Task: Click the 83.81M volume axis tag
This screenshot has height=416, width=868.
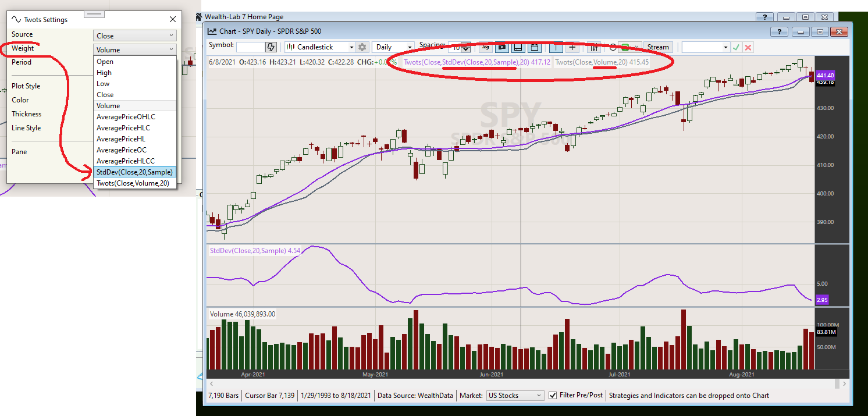Action: tap(826, 332)
